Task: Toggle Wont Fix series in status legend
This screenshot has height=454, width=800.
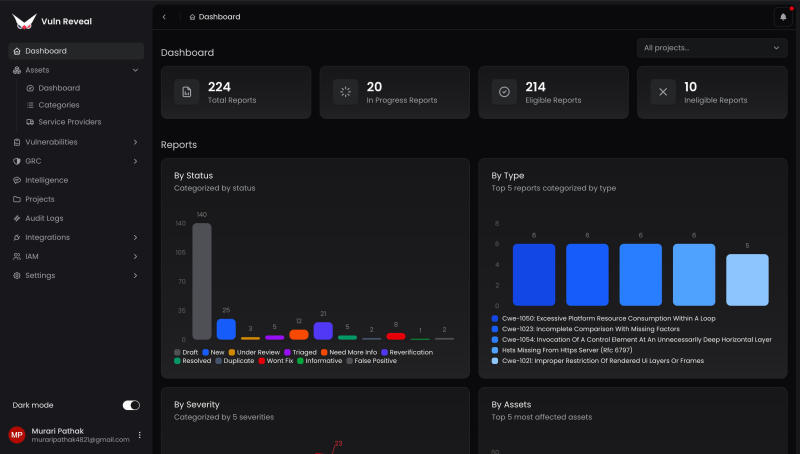Action: coord(276,361)
